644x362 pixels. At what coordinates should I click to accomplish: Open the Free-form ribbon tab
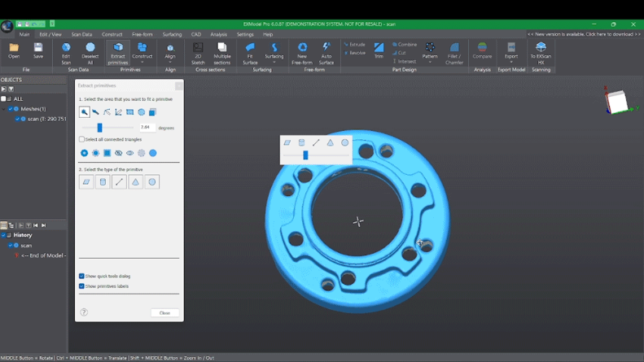142,34
